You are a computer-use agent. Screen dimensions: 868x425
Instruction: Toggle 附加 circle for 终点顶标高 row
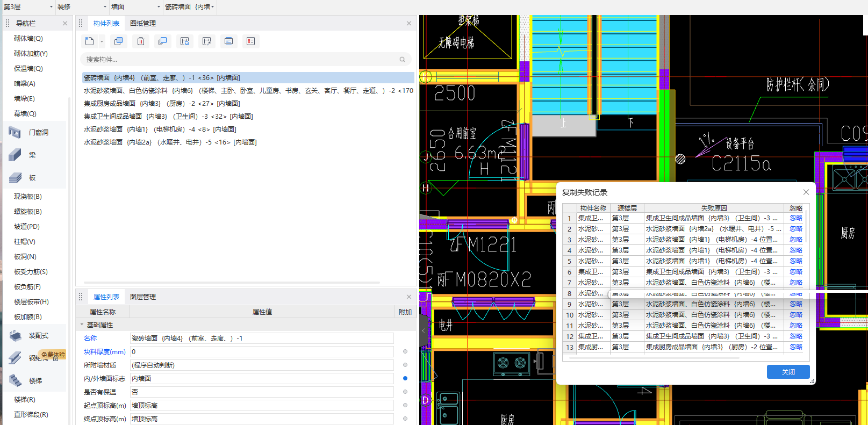405,419
